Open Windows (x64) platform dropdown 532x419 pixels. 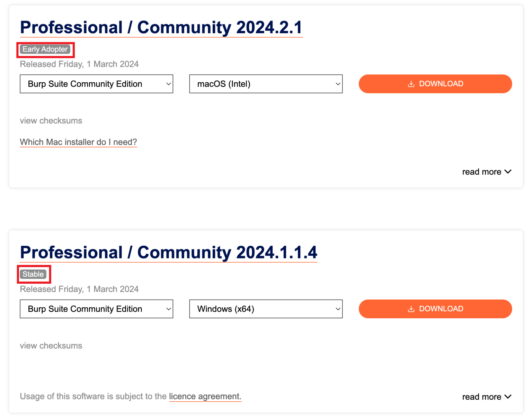pos(266,309)
